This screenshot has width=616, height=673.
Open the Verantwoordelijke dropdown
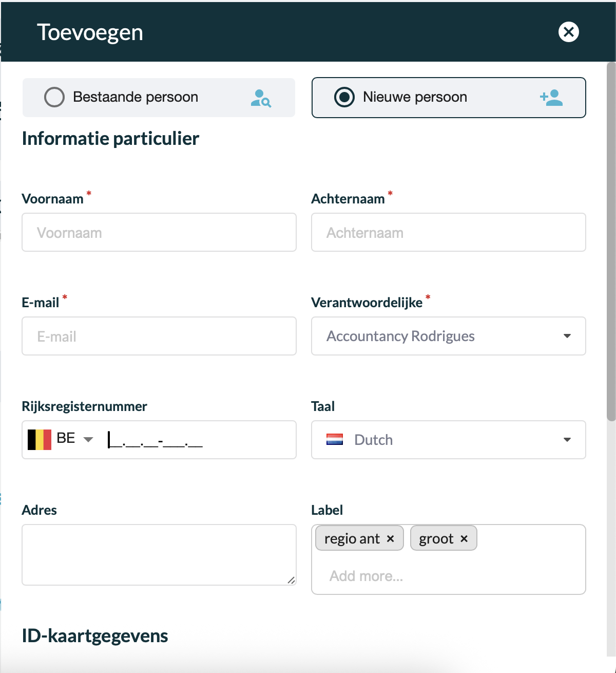449,336
